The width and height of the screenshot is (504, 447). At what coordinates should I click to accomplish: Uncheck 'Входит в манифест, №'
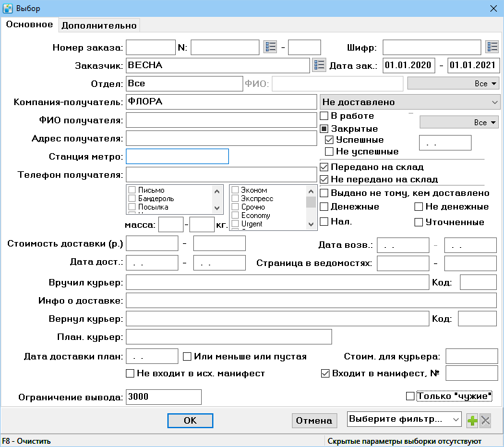click(325, 374)
